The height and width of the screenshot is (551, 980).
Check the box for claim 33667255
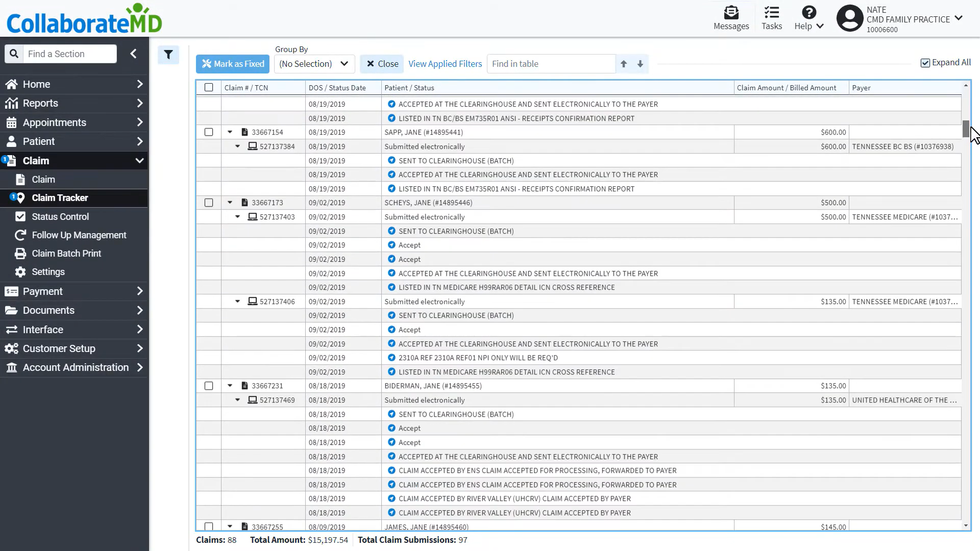(x=209, y=527)
